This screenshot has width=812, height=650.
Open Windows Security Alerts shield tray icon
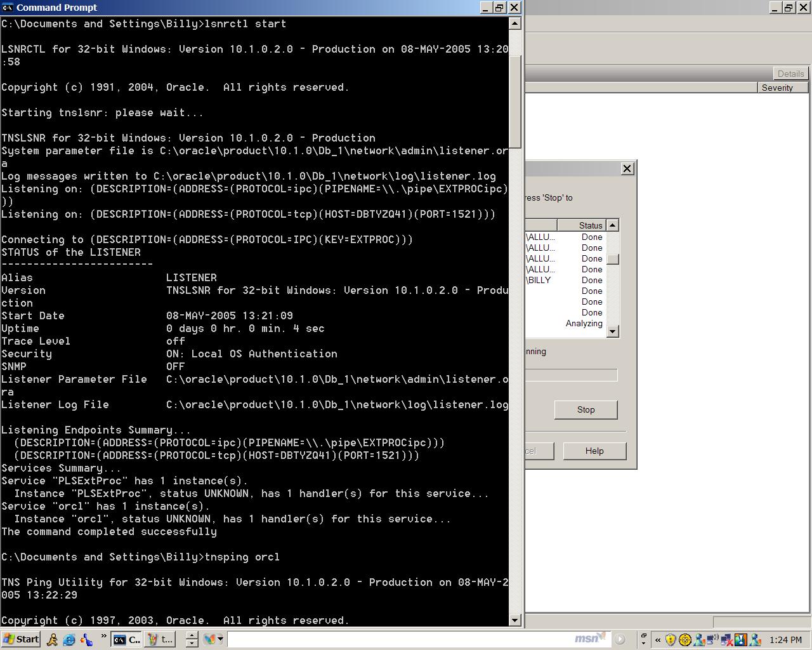[671, 640]
